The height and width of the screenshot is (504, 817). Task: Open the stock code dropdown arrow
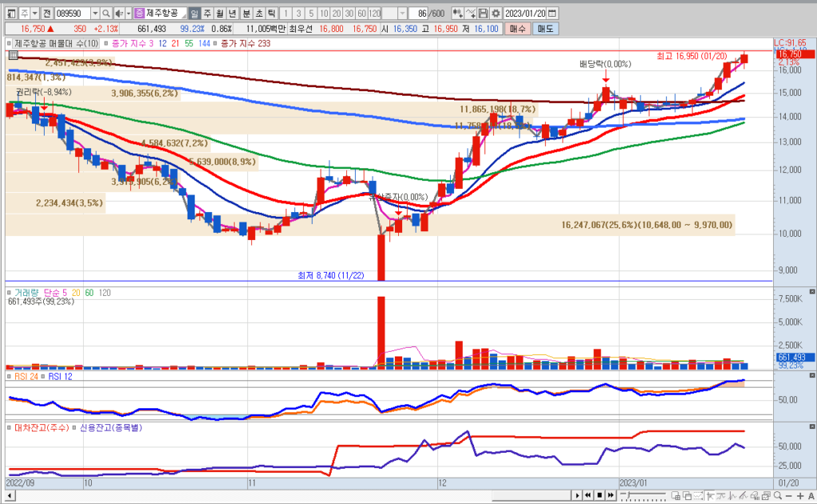pos(96,14)
